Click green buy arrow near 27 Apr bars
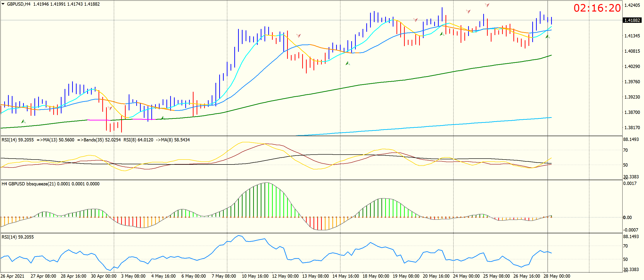 click(23, 122)
